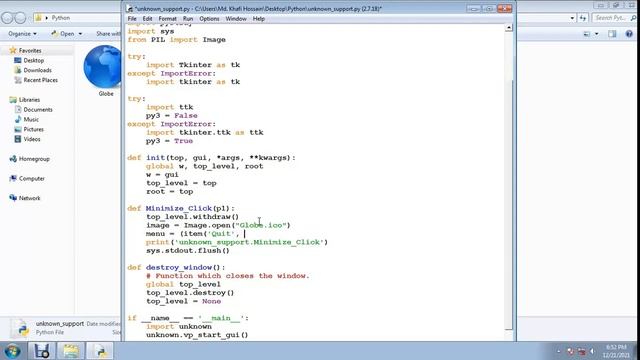Click the change view icon in Explorer
640x360 pixels.
point(587,34)
